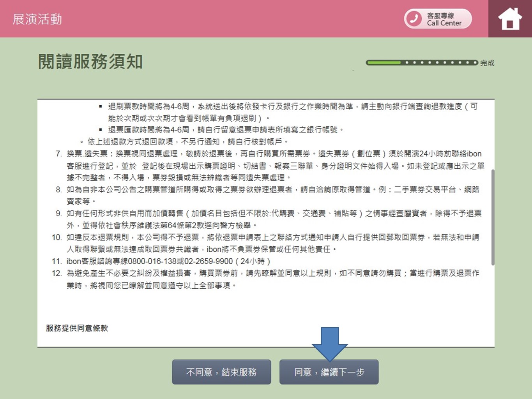Click item 9 about 加價轉售 resale rule
Image resolution: width=532 pixels, height=399 pixels.
(x=273, y=219)
